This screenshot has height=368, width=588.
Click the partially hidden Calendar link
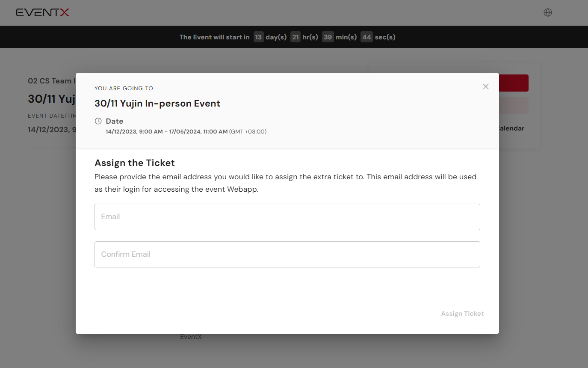click(x=511, y=128)
